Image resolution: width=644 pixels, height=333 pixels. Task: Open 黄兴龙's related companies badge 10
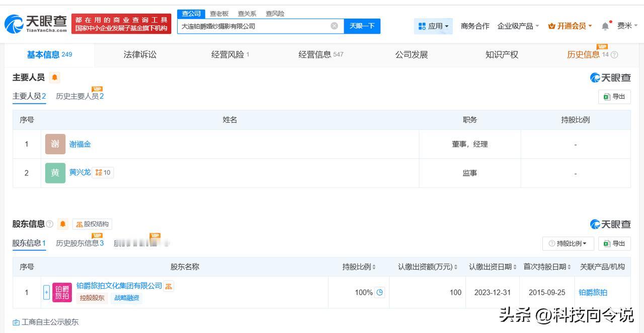tap(103, 172)
